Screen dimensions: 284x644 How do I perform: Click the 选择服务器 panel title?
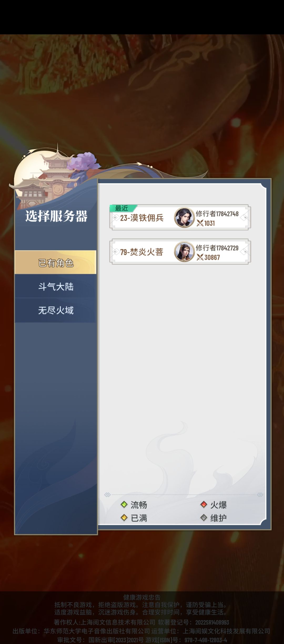point(56,216)
